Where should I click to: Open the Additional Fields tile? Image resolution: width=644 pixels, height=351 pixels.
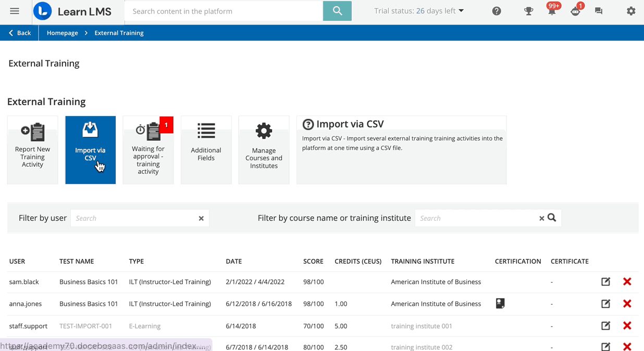(x=206, y=150)
